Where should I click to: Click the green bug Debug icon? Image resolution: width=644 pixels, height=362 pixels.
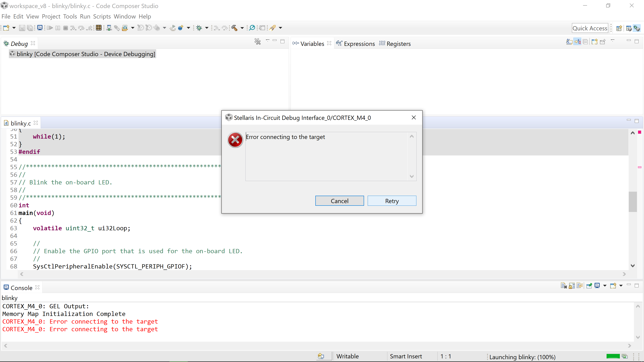pyautogui.click(x=199, y=28)
